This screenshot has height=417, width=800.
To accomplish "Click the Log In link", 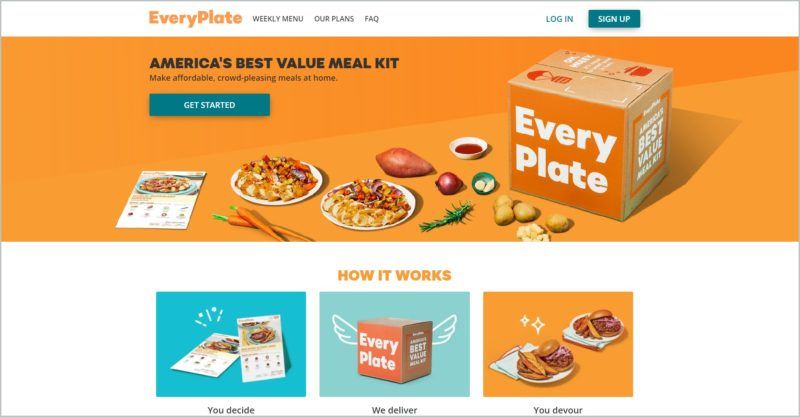I will 559,19.
